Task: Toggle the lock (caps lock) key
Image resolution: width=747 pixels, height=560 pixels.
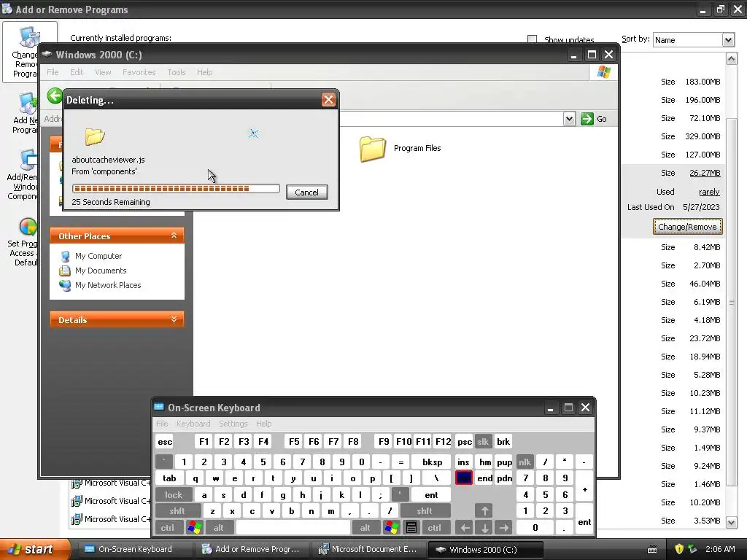Action: coord(174,495)
